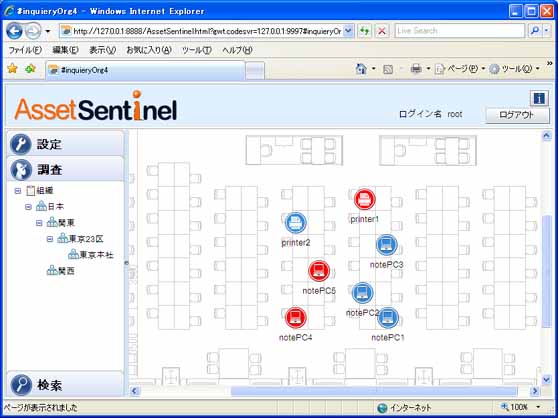Click the red printer1 icon on floor map

365,199
